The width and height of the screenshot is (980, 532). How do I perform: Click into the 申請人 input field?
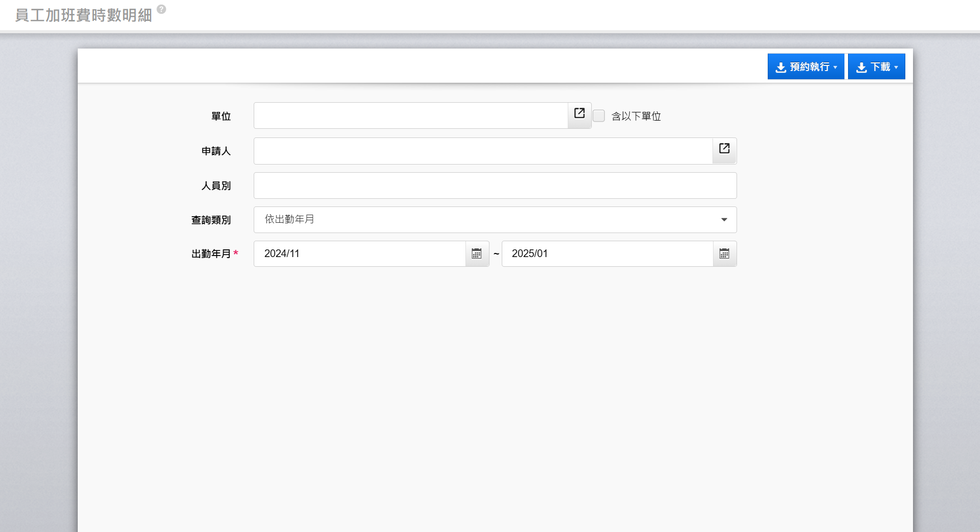(483, 151)
